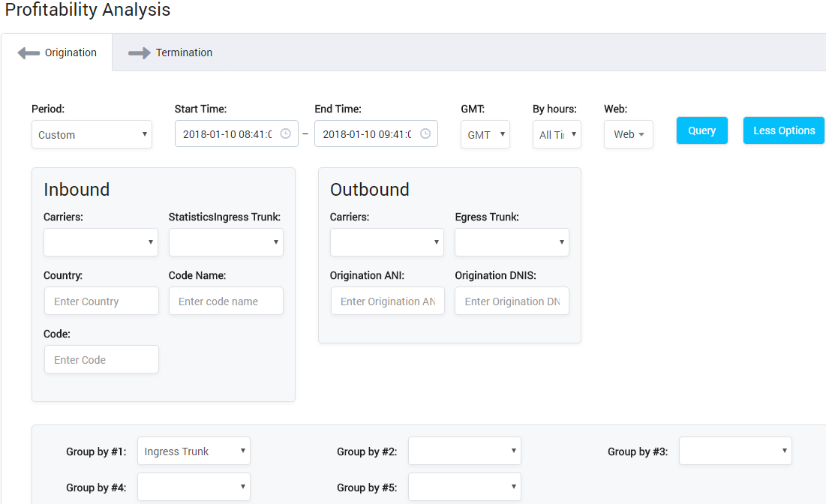Click the Web selector dropdown arrow
Viewport: 826px width, 504px height.
coord(641,134)
